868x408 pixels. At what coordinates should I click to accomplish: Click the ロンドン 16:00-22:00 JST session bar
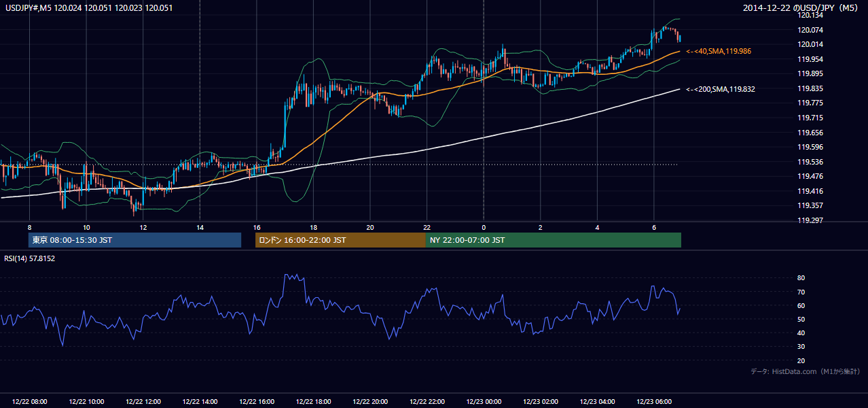(x=340, y=240)
